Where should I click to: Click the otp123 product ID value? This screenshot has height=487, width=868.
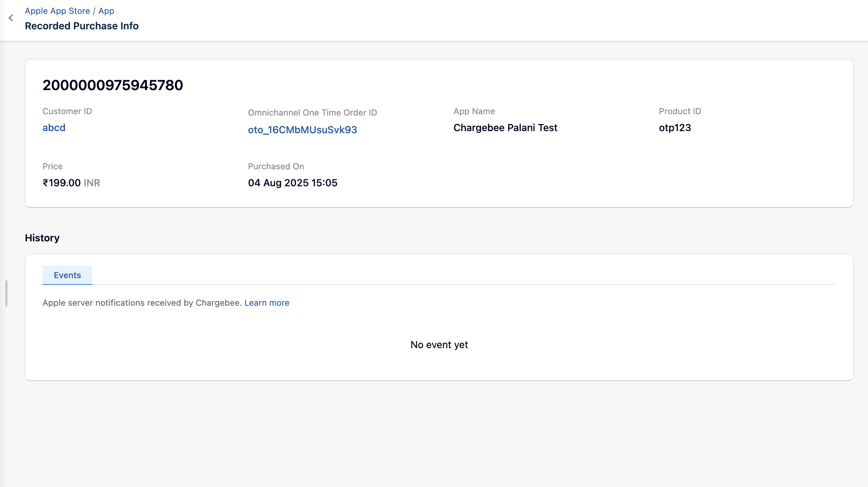[675, 128]
